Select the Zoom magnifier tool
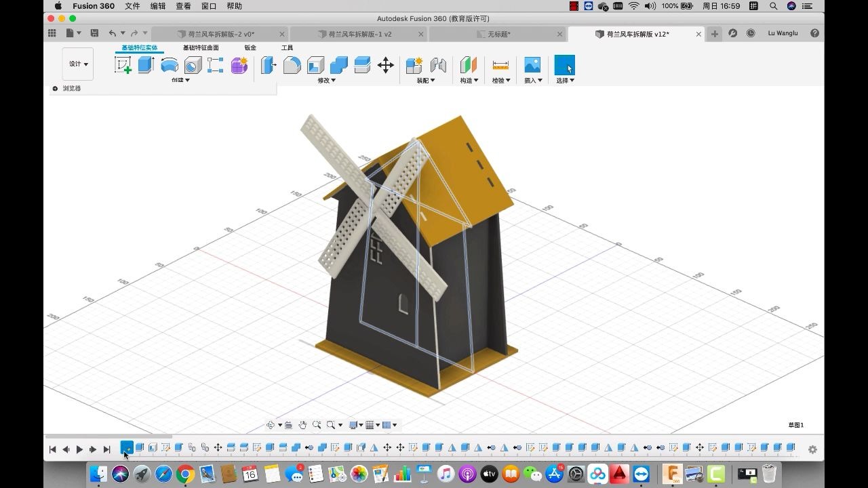The height and width of the screenshot is (488, 868). click(317, 425)
